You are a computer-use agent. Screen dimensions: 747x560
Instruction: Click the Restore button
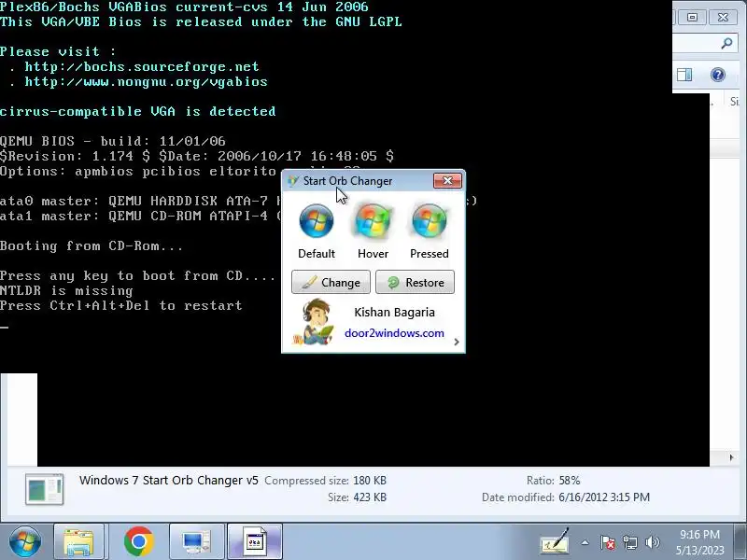point(415,283)
